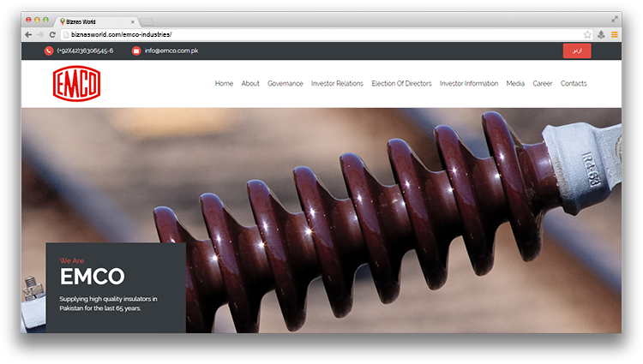This screenshot has height=364, width=643.
Task: Click the red email envelope icon
Action: coord(136,51)
